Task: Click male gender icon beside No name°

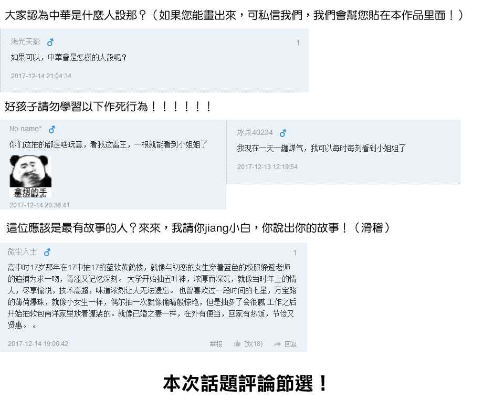Action: point(52,130)
